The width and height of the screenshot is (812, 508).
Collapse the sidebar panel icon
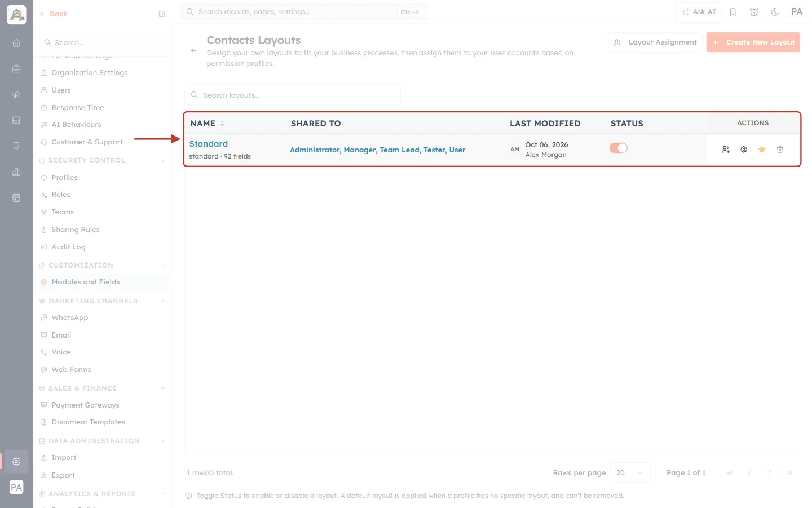point(162,14)
